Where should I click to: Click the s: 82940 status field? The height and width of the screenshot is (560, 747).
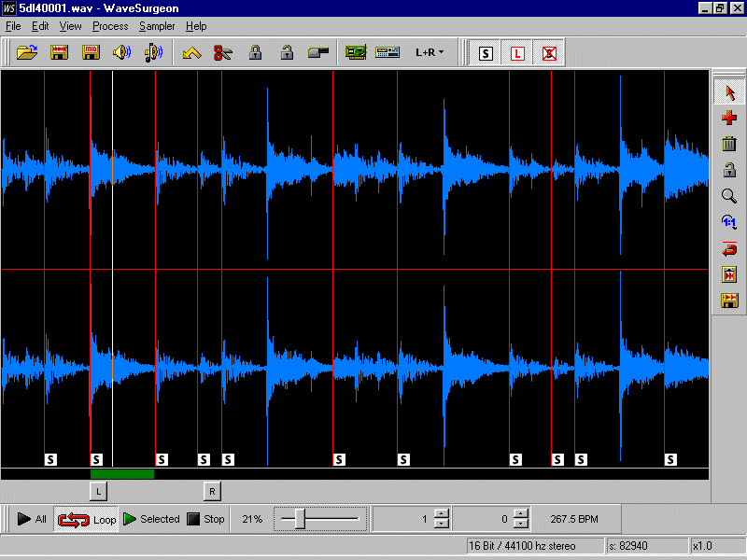pyautogui.click(x=647, y=546)
